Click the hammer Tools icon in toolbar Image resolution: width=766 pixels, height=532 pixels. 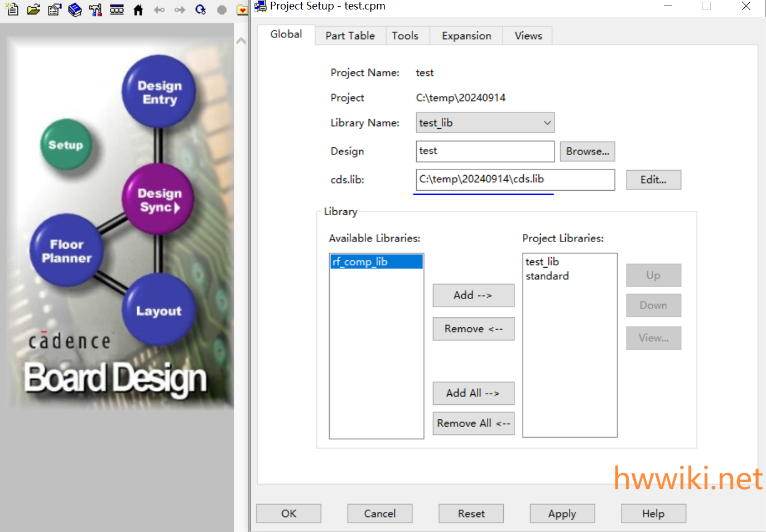tap(95, 9)
